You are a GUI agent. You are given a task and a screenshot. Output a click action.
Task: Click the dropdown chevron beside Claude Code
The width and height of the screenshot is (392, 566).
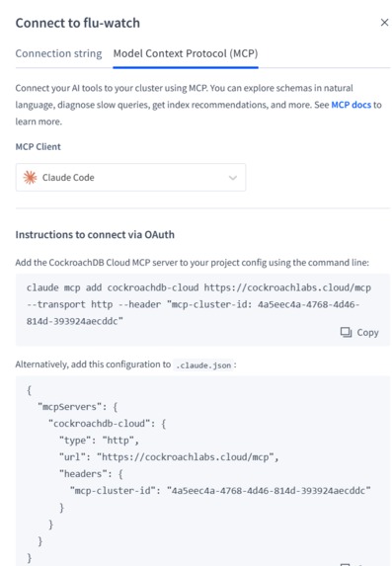tap(233, 178)
